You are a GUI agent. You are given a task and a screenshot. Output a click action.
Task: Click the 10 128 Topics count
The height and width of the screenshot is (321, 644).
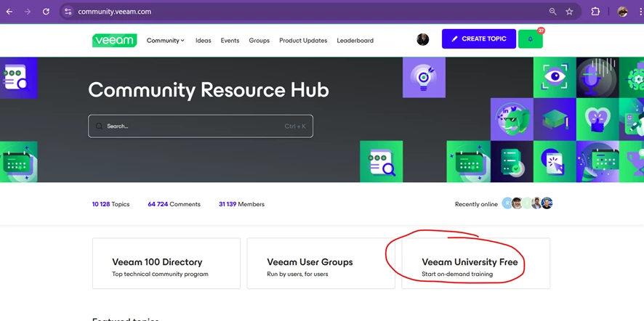point(111,204)
